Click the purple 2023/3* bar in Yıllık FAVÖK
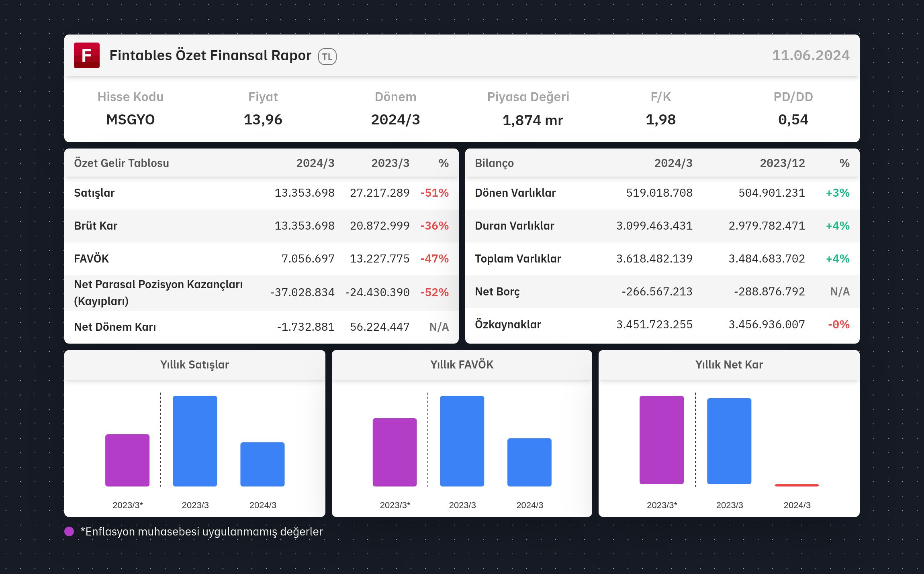The image size is (924, 574). [x=395, y=452]
